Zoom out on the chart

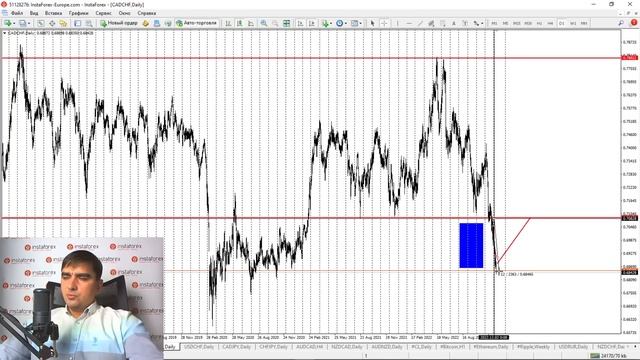click(x=275, y=23)
